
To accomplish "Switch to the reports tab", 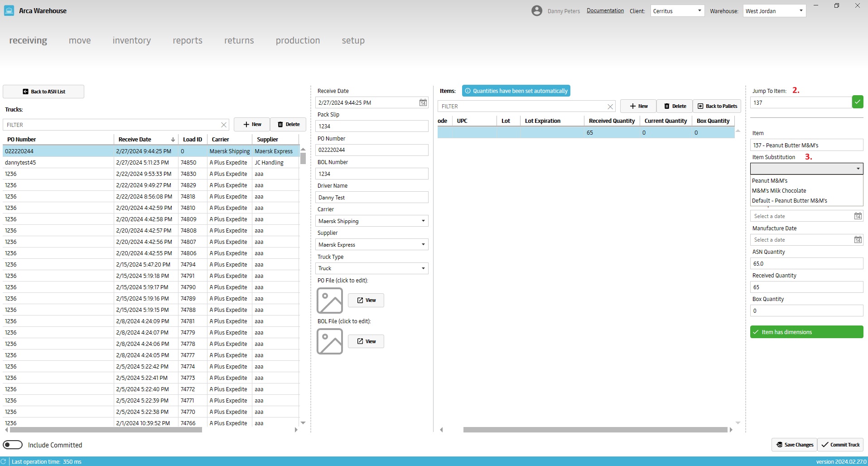I will [x=188, y=40].
